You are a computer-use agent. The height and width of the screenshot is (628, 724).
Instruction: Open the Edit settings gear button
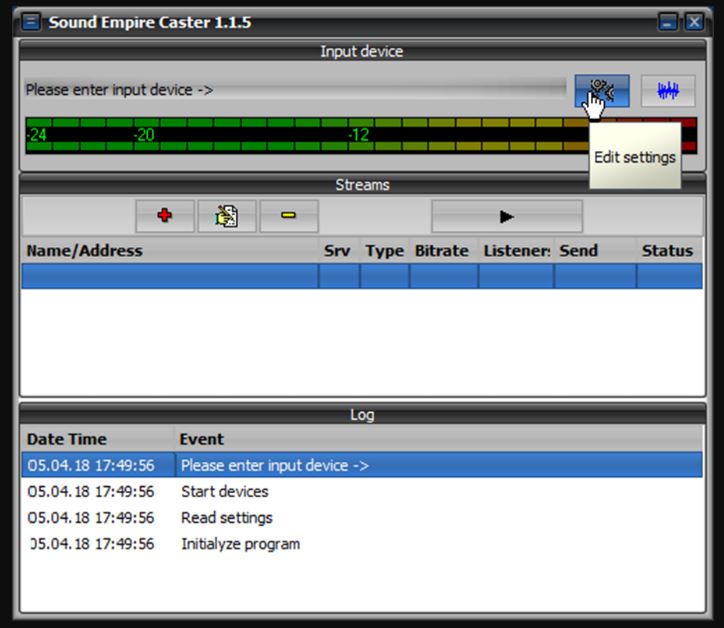602,91
